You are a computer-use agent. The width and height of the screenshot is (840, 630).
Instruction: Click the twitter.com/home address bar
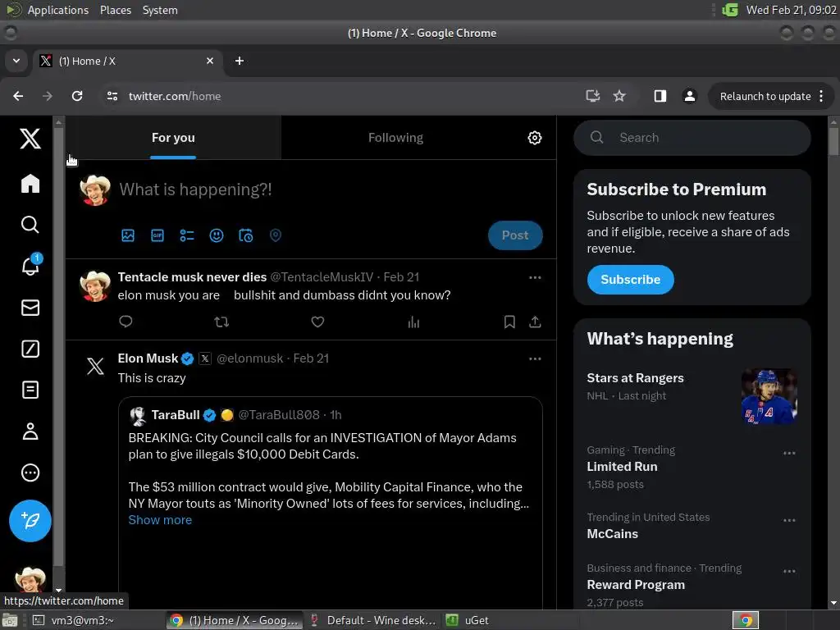pos(175,96)
